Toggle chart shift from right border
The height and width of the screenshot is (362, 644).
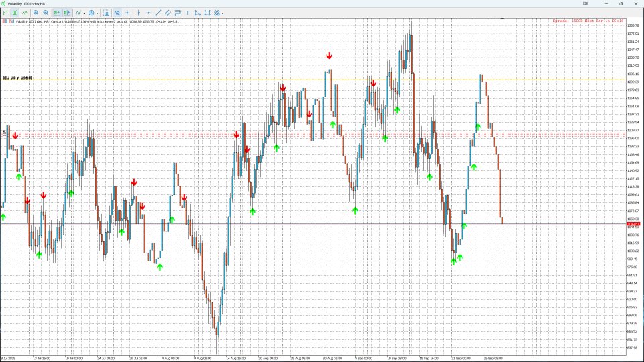click(x=67, y=13)
